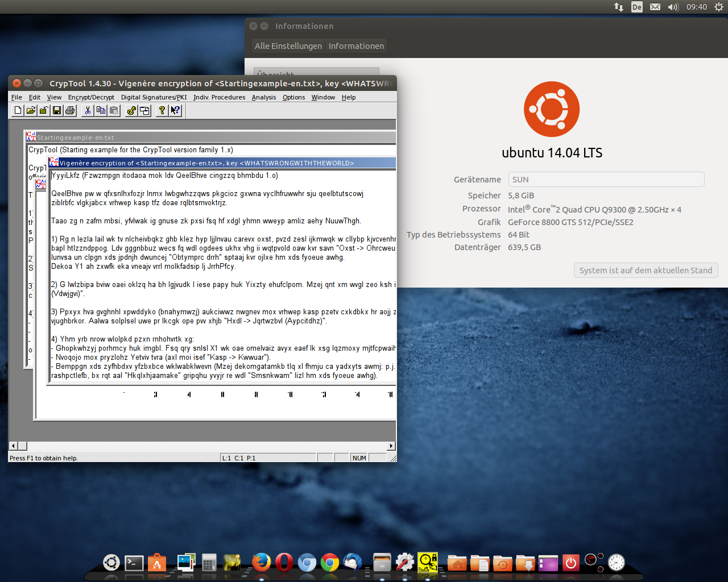Cut text using the scissors icon
This screenshot has height=582, width=728.
[x=88, y=110]
